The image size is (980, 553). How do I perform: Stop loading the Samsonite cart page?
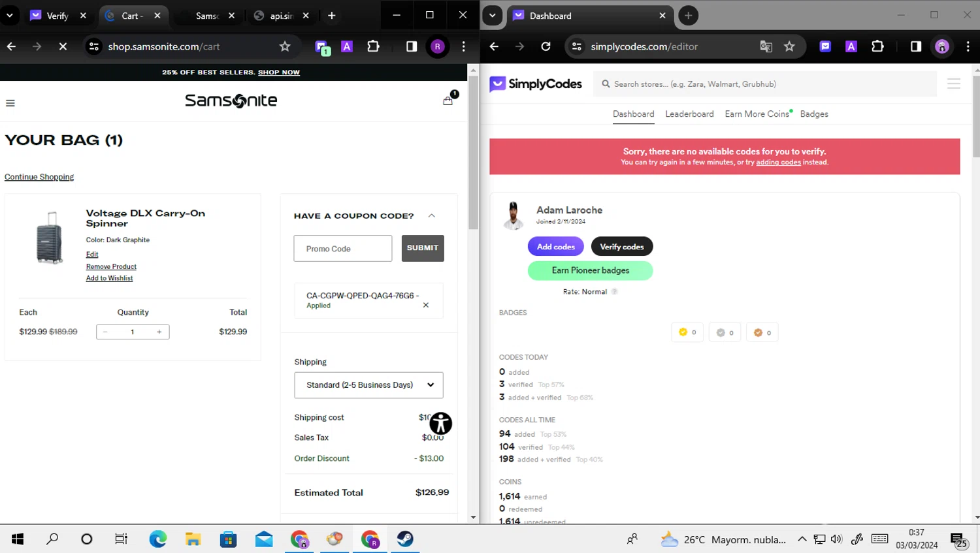(63, 46)
